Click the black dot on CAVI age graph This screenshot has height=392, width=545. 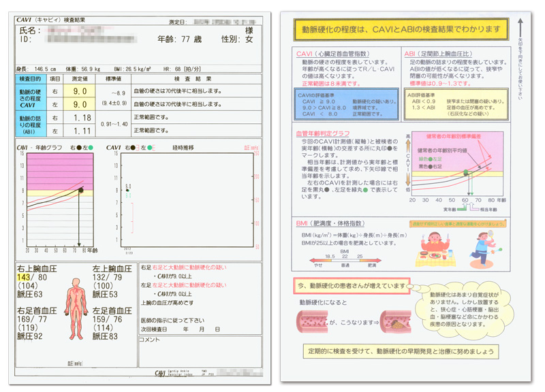80,192
